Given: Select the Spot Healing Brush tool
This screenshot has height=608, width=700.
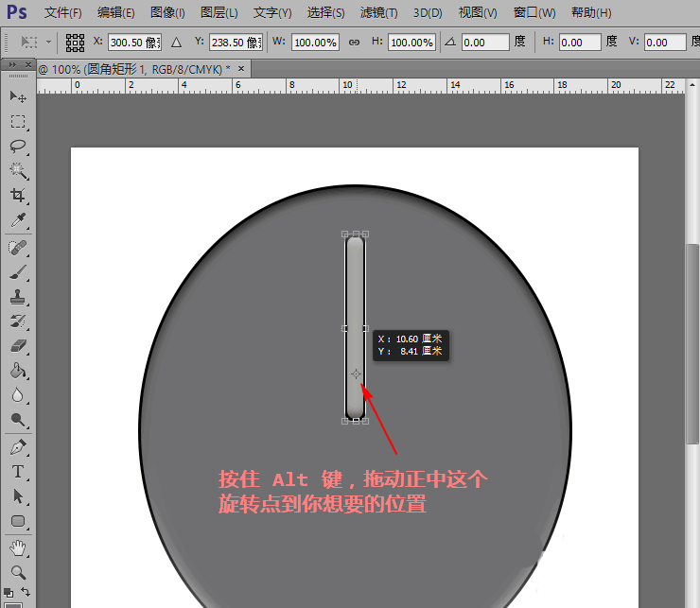Looking at the screenshot, I should [18, 248].
